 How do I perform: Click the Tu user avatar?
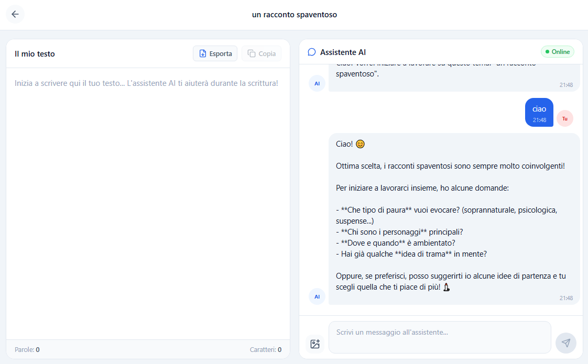(x=565, y=118)
